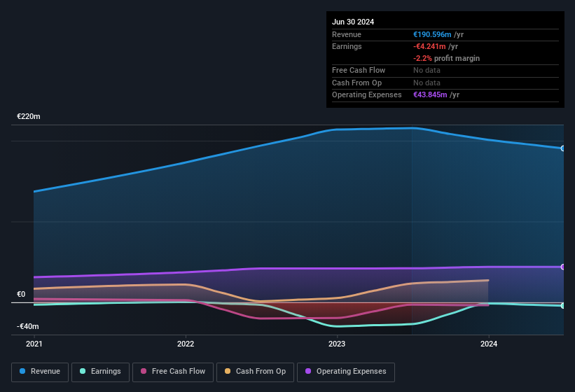Click the Earnings tooltip row label
The width and height of the screenshot is (575, 392).
click(x=347, y=46)
